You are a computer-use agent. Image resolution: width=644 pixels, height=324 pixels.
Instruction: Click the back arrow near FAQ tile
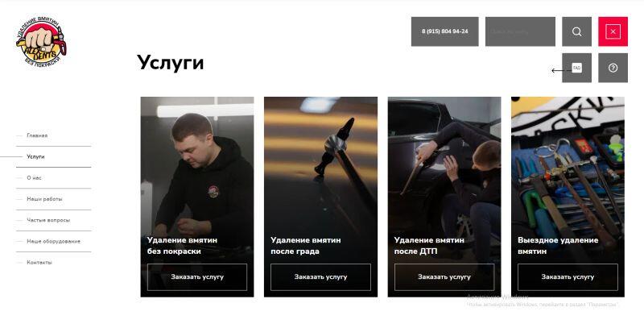[557, 71]
